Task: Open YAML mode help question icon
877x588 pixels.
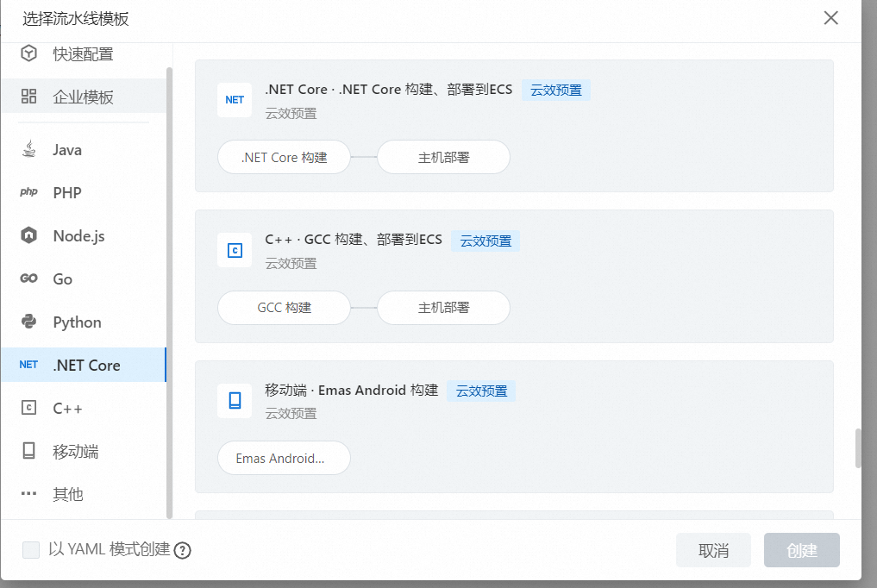Action: click(x=182, y=551)
